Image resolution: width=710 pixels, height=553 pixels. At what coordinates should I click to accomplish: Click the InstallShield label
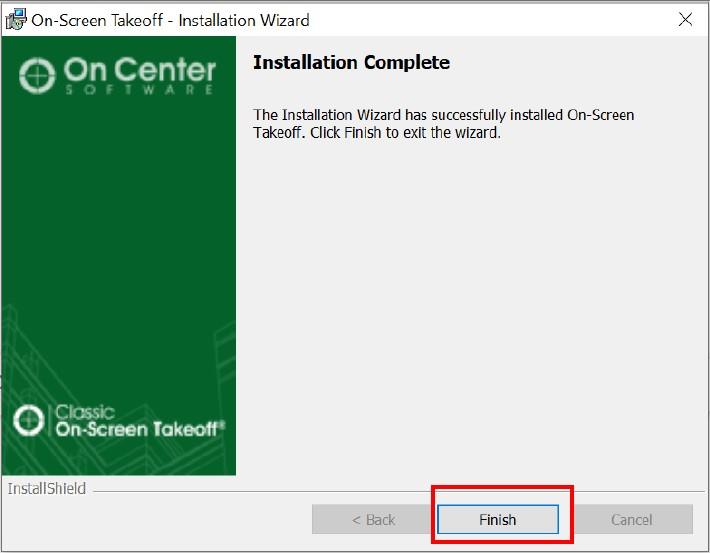[x=47, y=489]
